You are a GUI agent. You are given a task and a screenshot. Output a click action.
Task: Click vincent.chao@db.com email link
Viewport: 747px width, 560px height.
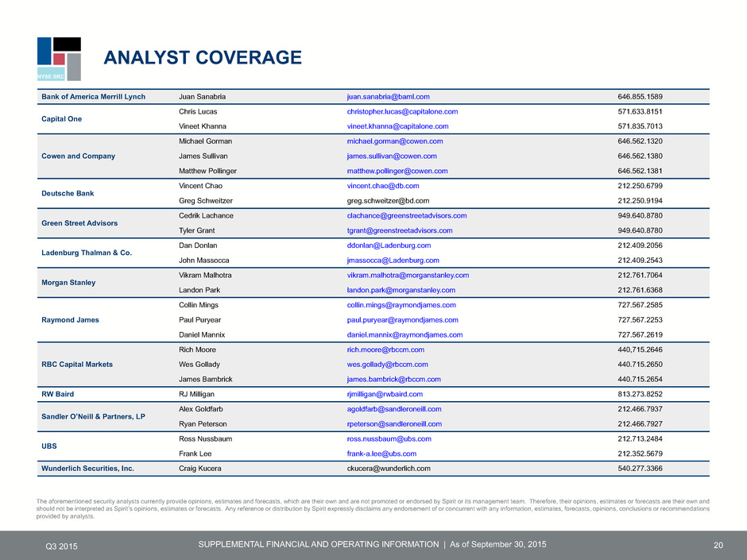(383, 186)
